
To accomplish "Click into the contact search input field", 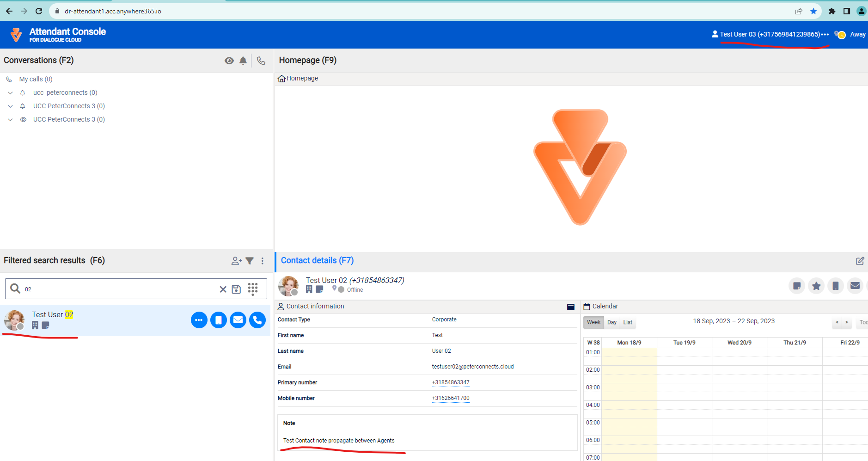I will [x=120, y=289].
